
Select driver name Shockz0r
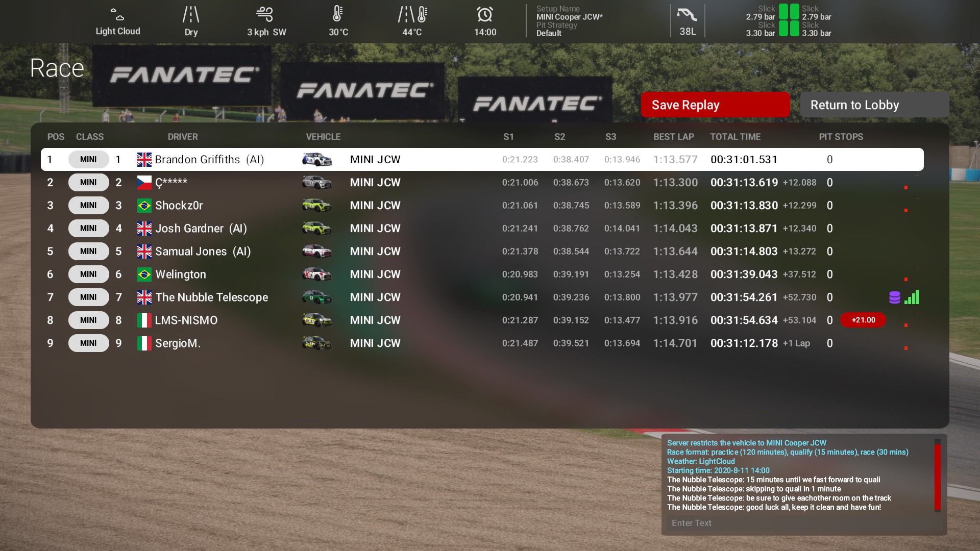pos(179,206)
